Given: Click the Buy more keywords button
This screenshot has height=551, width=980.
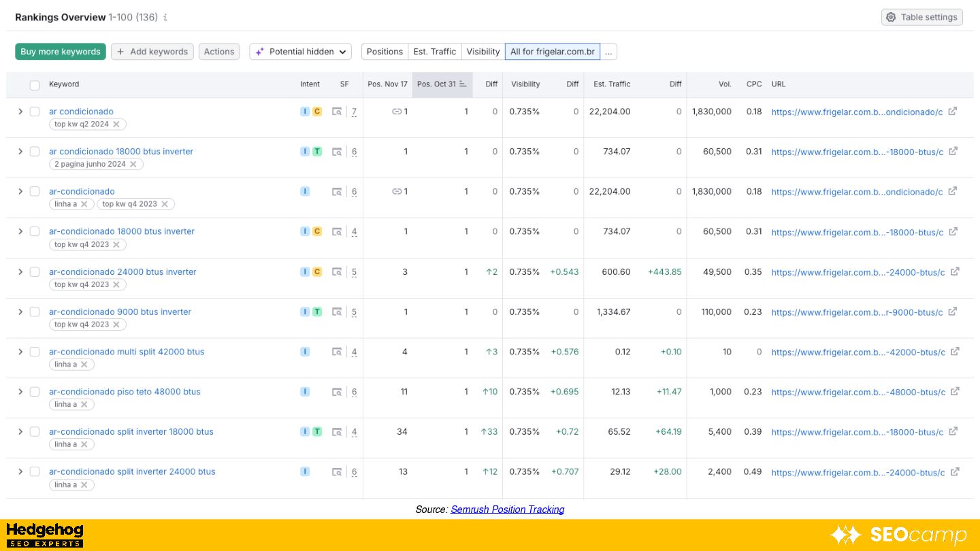Looking at the screenshot, I should (x=61, y=52).
